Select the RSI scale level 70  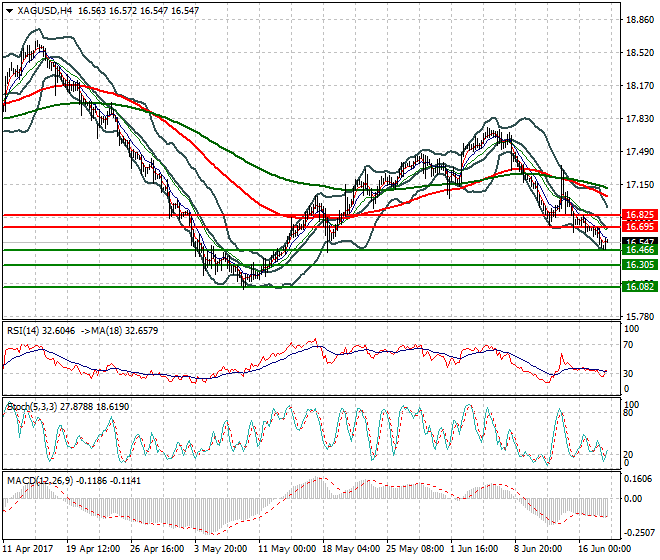[628, 345]
